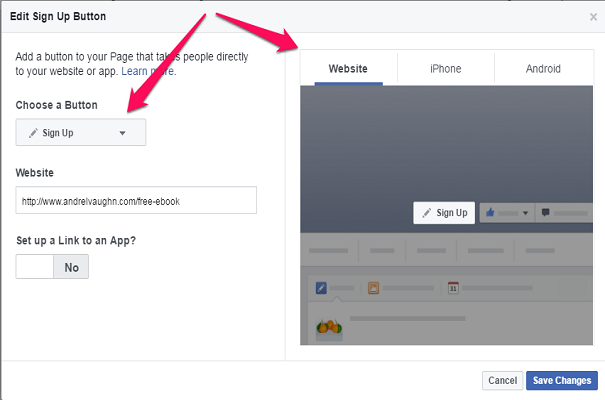Switch to the Android preview tab

coord(543,69)
